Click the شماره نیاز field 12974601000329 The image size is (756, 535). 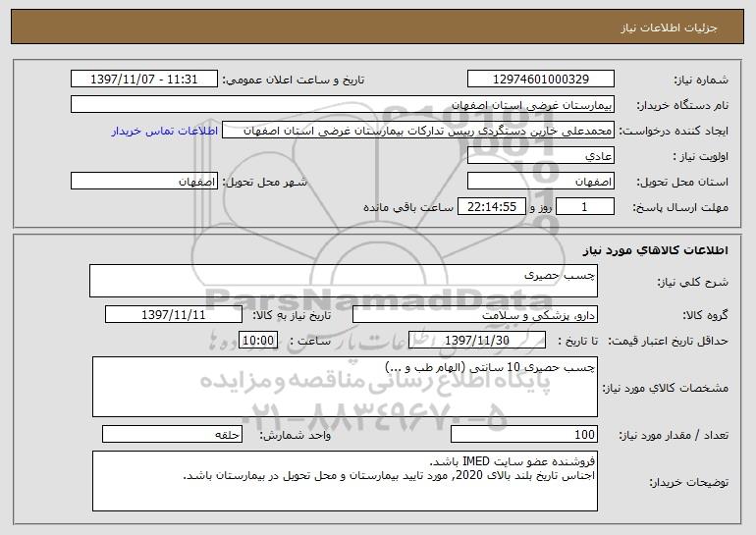click(x=540, y=80)
